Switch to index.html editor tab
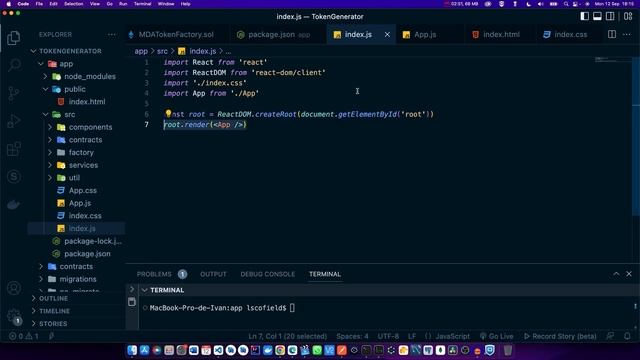 point(501,35)
